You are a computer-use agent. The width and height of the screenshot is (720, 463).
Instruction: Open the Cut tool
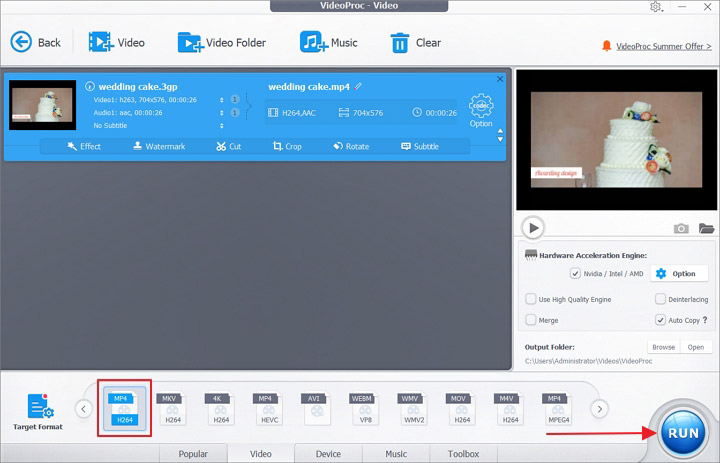point(229,147)
